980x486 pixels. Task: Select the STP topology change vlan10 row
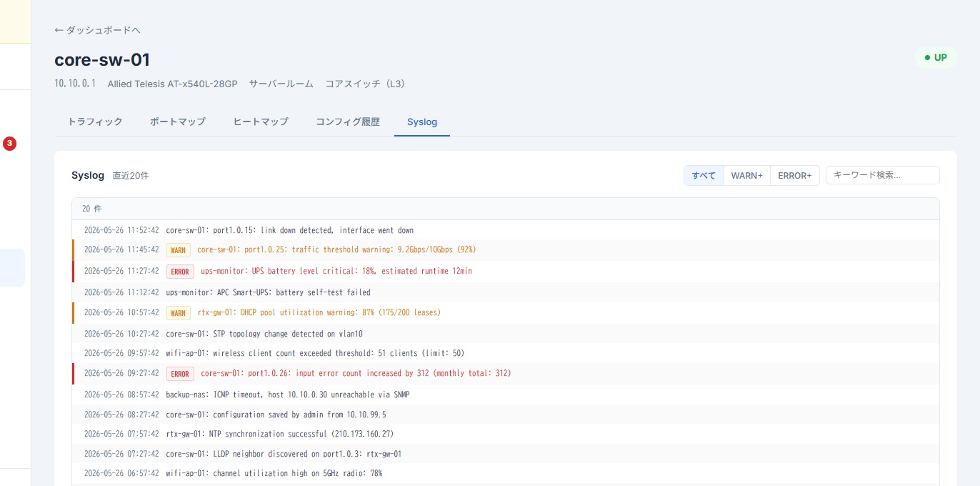click(506, 334)
